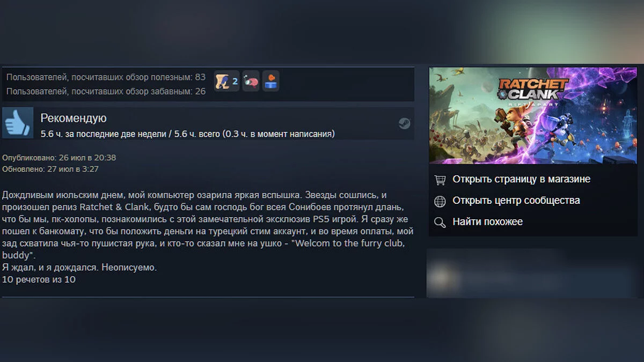Viewport: 644px width, 362px height.
Task: Click the 'Рекомендую' review heading
Action: pos(74,118)
